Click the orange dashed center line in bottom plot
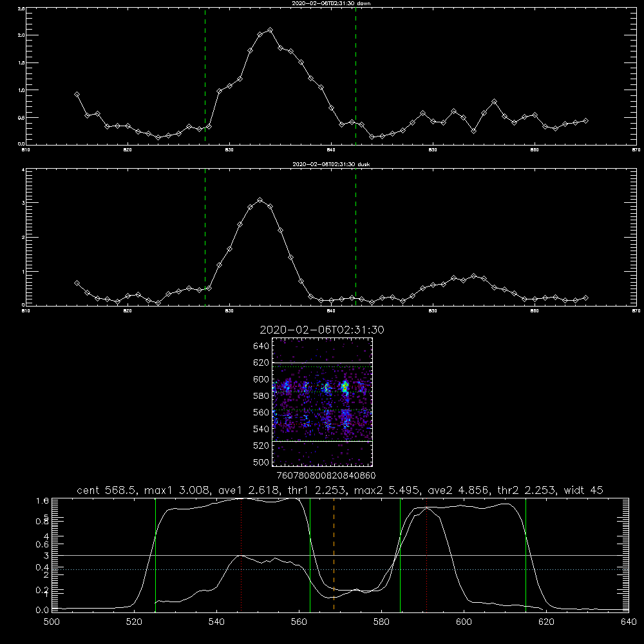This screenshot has height=644, width=644. pyautogui.click(x=334, y=554)
